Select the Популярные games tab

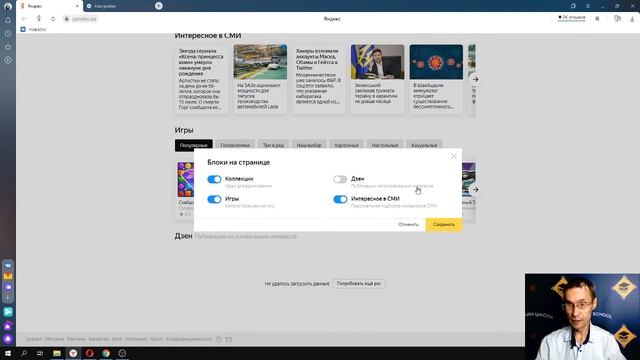pos(193,145)
